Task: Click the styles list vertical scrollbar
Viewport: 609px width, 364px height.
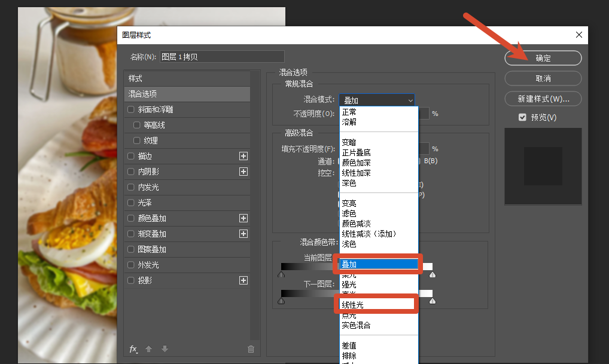Action: (x=255, y=205)
